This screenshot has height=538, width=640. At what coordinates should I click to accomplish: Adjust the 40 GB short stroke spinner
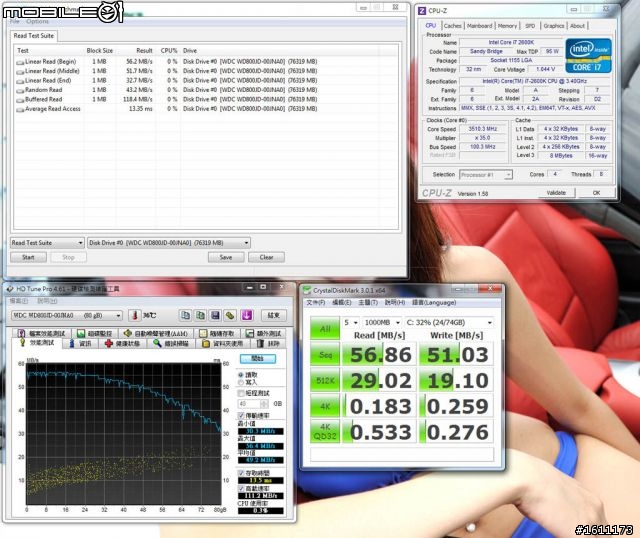point(264,404)
